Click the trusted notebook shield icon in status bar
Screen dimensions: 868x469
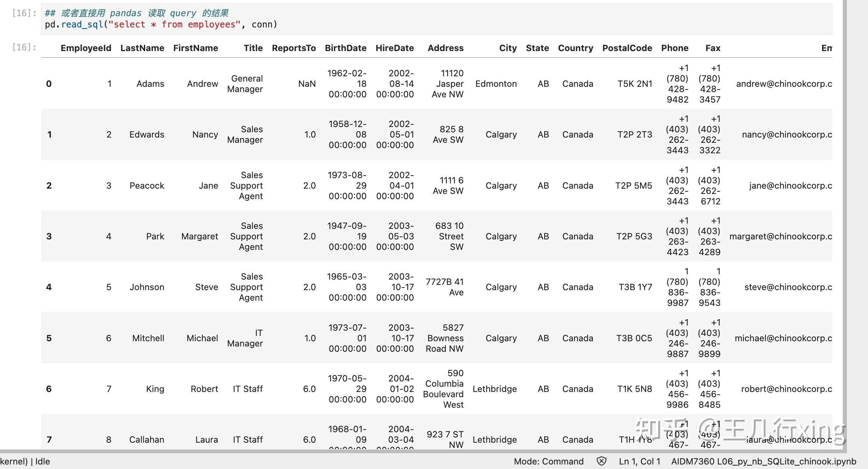click(x=601, y=461)
